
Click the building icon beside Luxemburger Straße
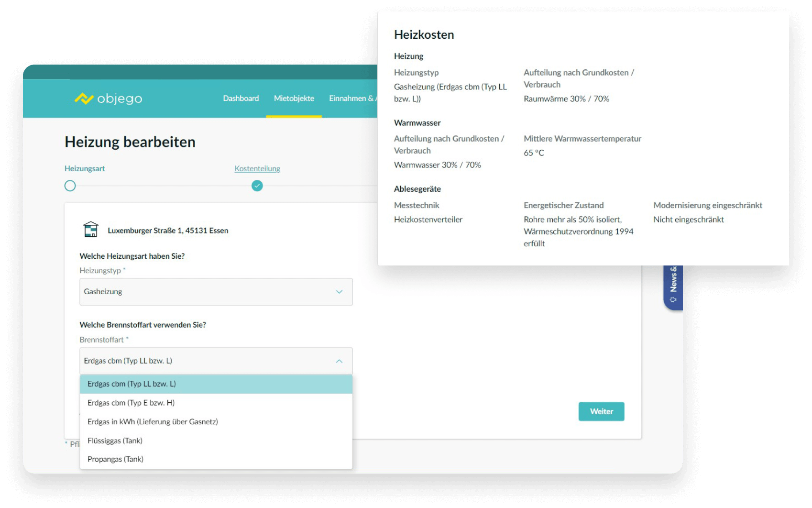(x=91, y=230)
